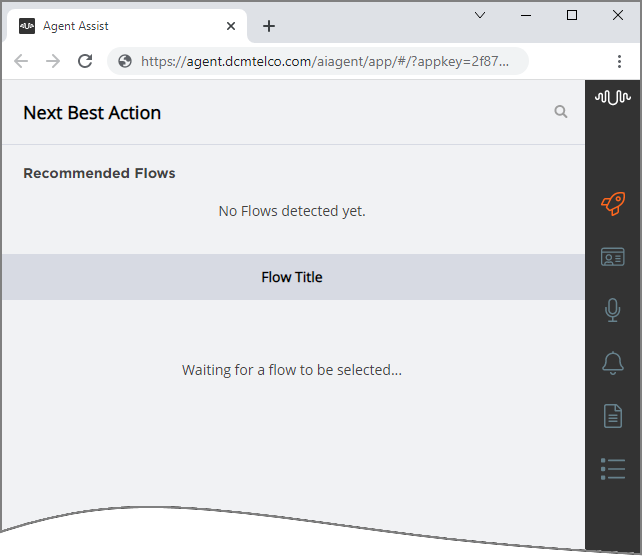This screenshot has height=560, width=642.
Task: Click the waveform logo atop the sidebar
Action: click(613, 97)
